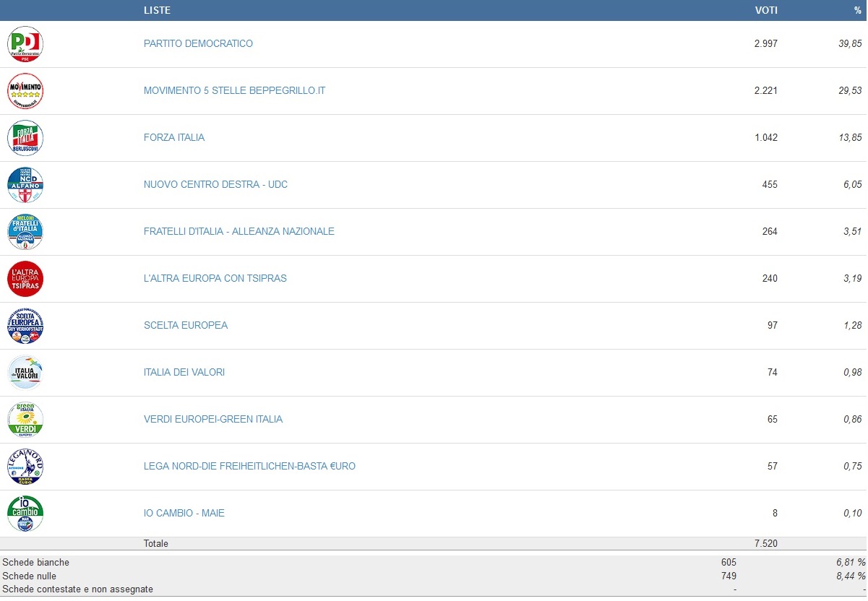Select the 0,75 percentage value
The height and width of the screenshot is (601, 868).
click(853, 466)
